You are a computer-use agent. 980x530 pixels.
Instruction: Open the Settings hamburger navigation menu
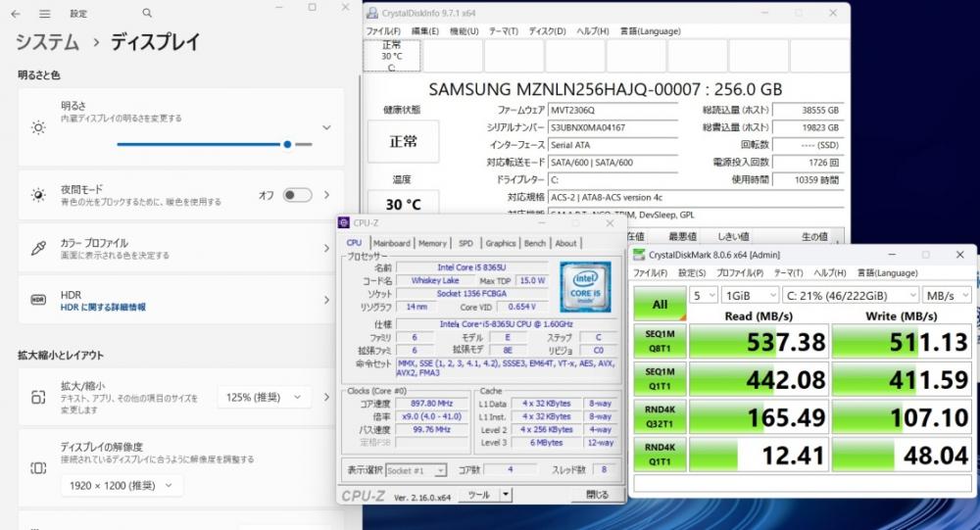[44, 14]
